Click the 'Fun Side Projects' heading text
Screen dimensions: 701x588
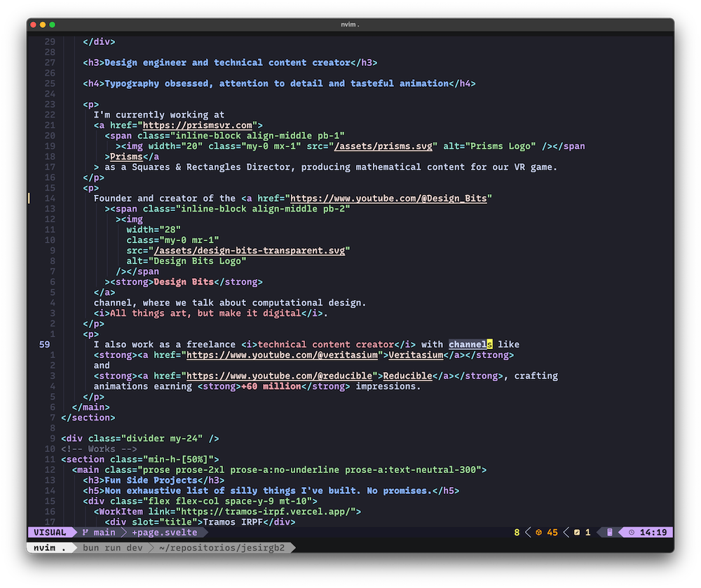[151, 480]
